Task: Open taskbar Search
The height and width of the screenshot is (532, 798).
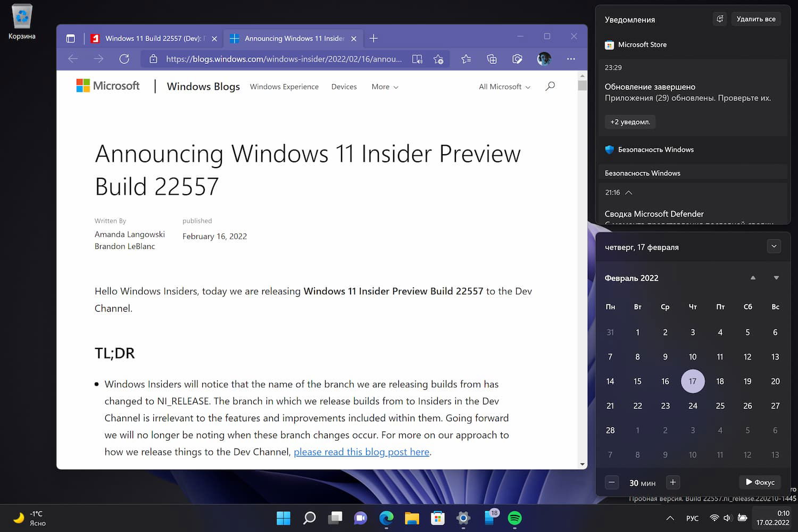Action: pos(309,518)
